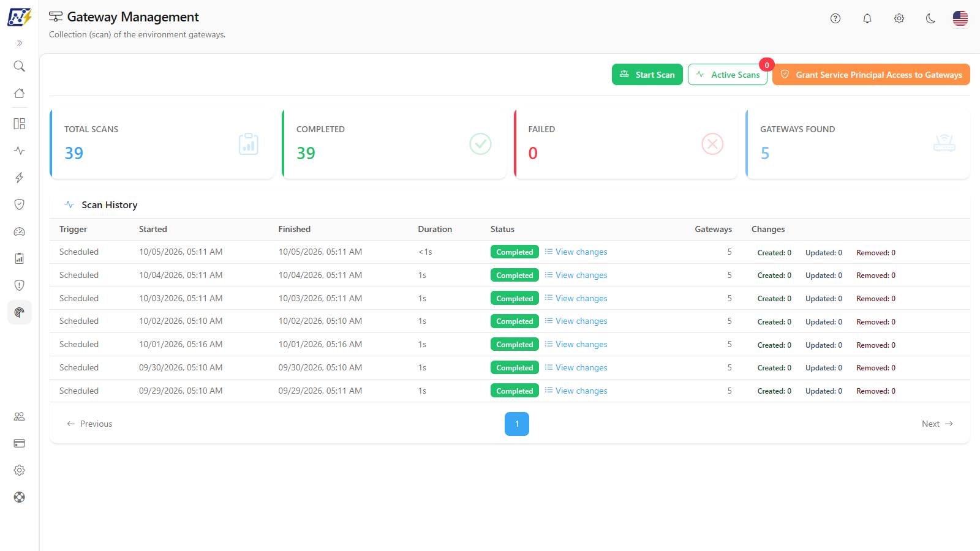Click the Total Scans card
This screenshot has width=980, height=551.
(x=162, y=144)
